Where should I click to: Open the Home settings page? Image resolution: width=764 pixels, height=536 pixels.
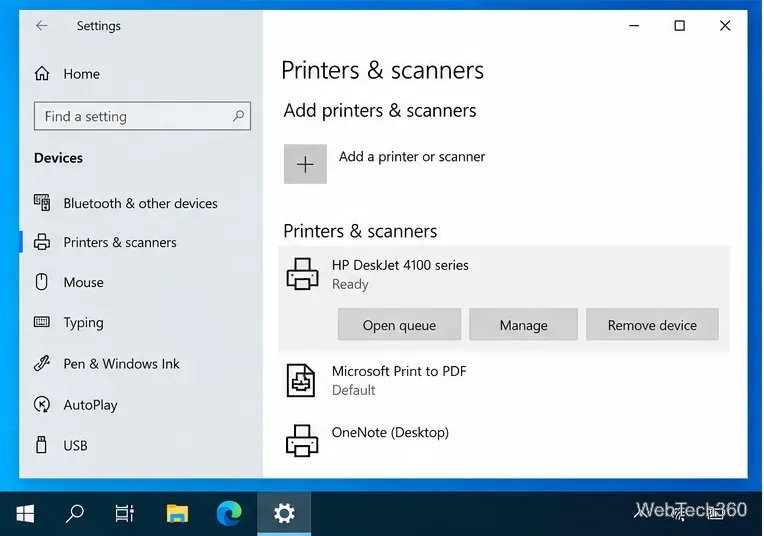(67, 74)
